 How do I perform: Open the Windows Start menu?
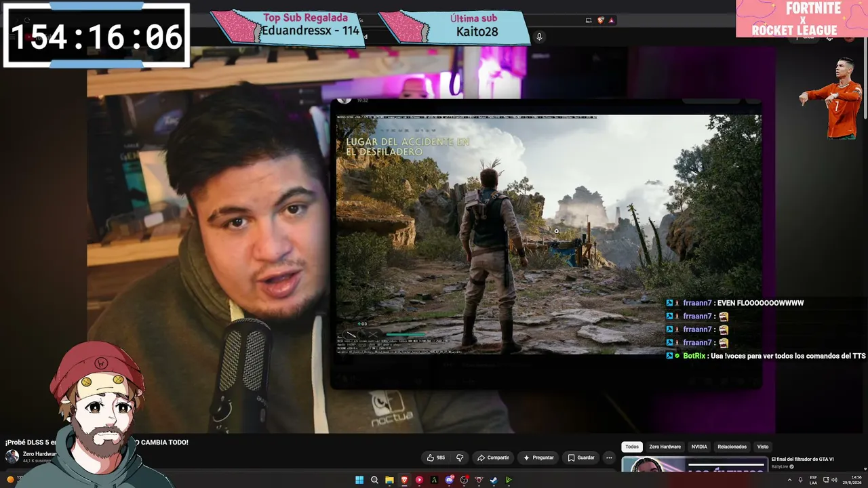(359, 480)
